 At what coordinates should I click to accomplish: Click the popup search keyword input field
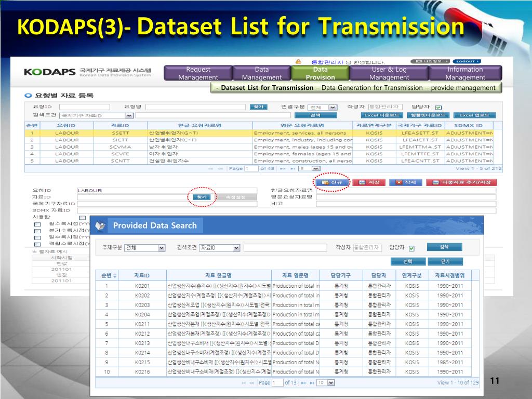point(285,248)
